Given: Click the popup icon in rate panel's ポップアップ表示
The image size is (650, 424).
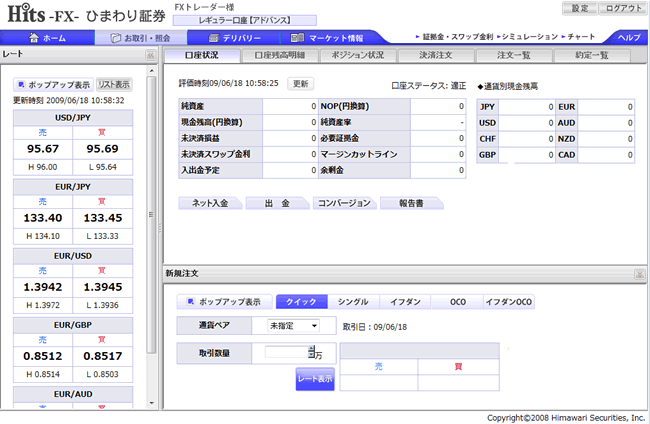Looking at the screenshot, I should click(21, 85).
